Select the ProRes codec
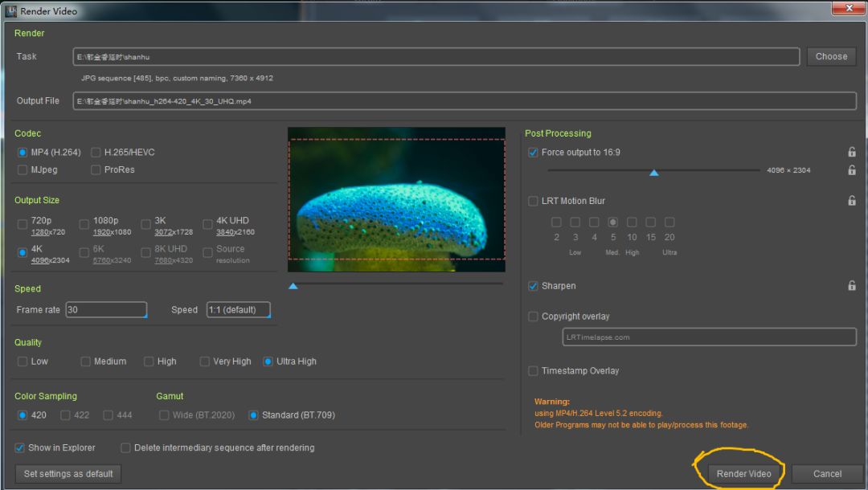Screen dimensions: 868x490 coord(96,169)
